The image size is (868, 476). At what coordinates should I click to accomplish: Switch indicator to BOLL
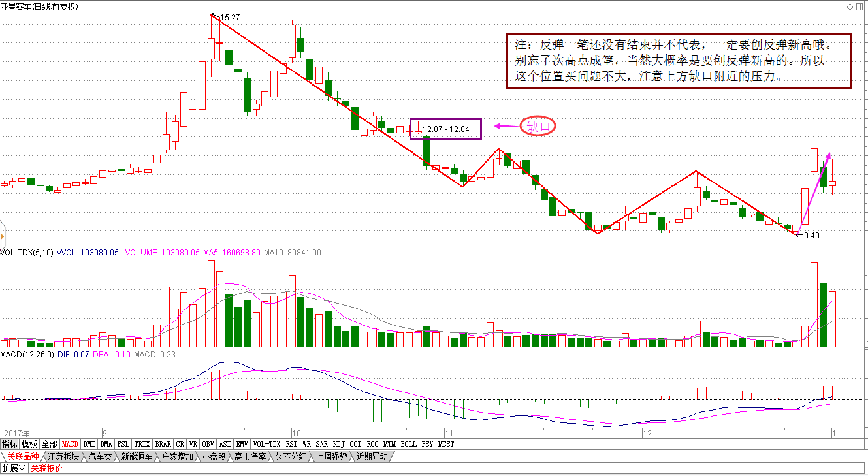pyautogui.click(x=408, y=444)
